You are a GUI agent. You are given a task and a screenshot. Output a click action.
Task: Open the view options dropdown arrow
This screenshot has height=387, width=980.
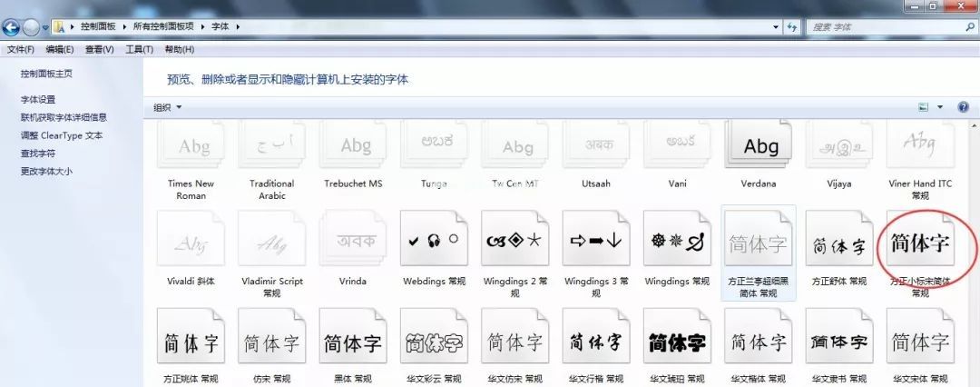pyautogui.click(x=940, y=107)
